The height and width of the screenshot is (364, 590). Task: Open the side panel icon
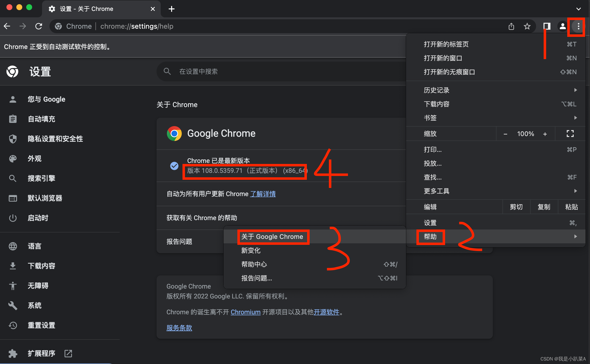(x=547, y=26)
